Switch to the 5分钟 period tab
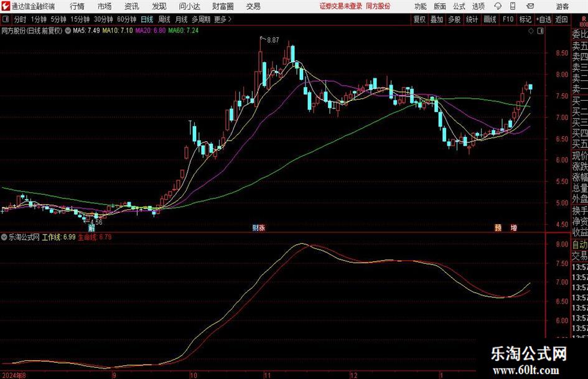Viewport: 588px width, 379px height. click(58, 19)
